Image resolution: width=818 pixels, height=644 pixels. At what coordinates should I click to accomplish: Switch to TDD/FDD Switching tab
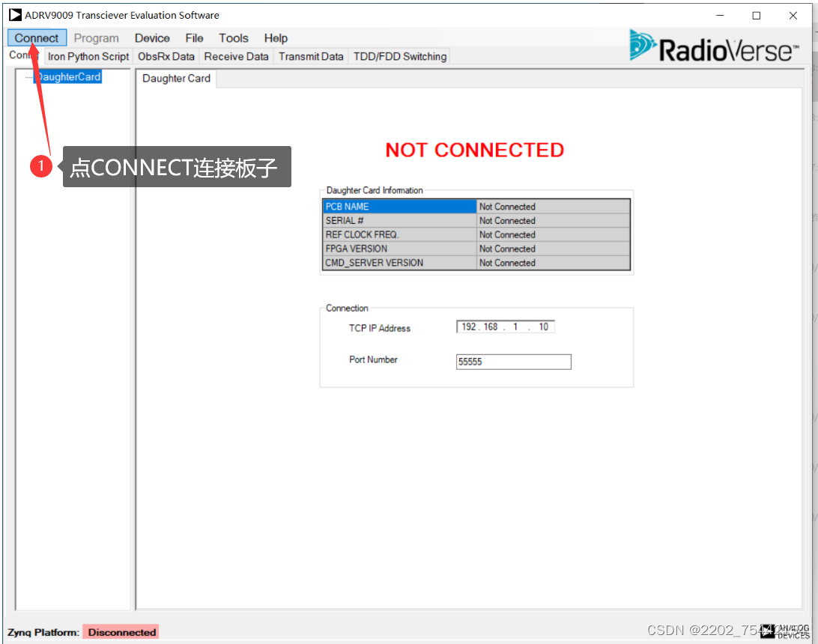click(400, 56)
